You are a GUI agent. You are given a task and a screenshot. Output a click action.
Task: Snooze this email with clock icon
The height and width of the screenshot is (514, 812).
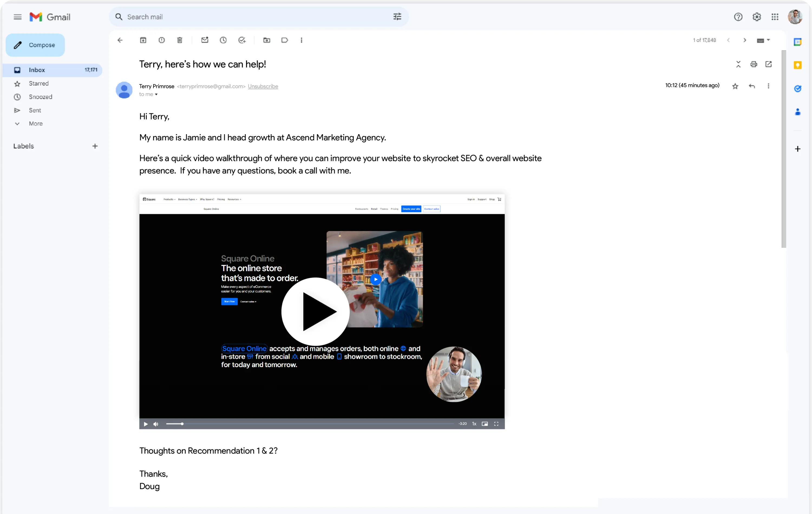click(x=223, y=40)
